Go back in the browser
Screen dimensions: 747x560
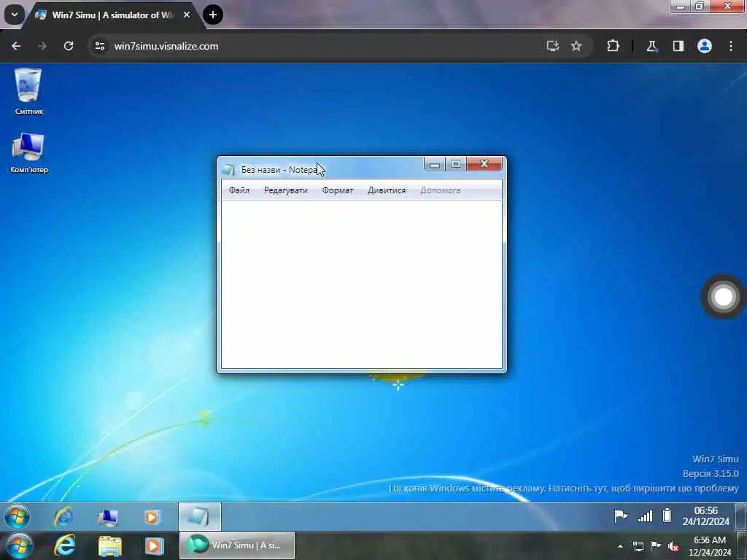(16, 46)
